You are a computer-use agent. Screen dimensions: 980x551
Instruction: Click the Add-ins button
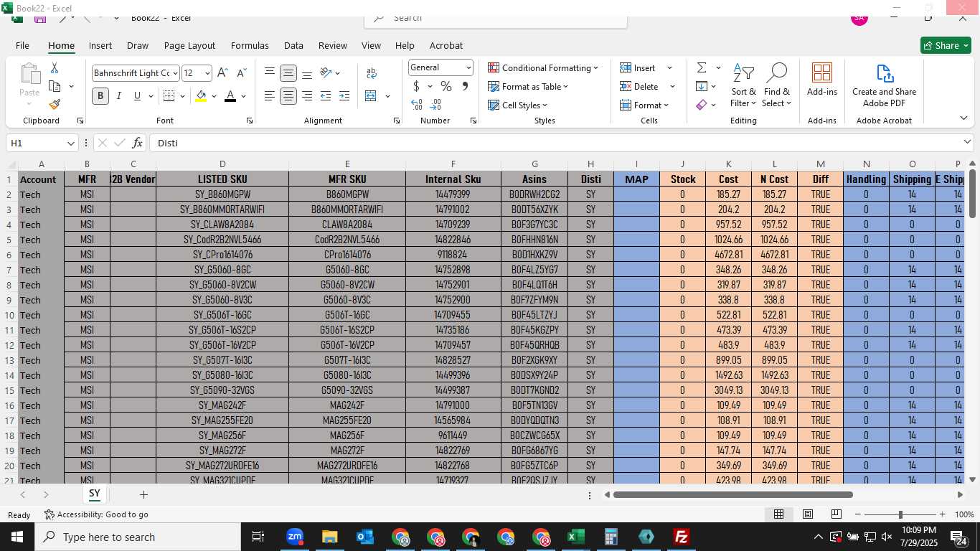822,80
